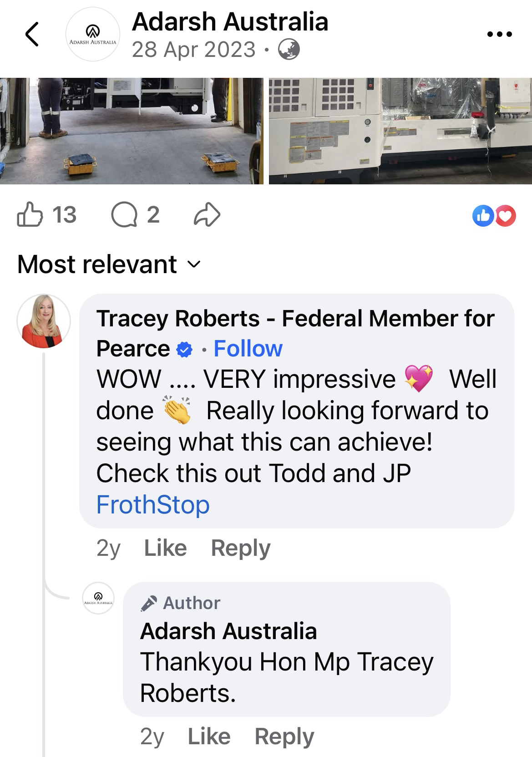Open Tracey Roberts' profile picture
This screenshot has height=757, width=532.
coord(44,321)
